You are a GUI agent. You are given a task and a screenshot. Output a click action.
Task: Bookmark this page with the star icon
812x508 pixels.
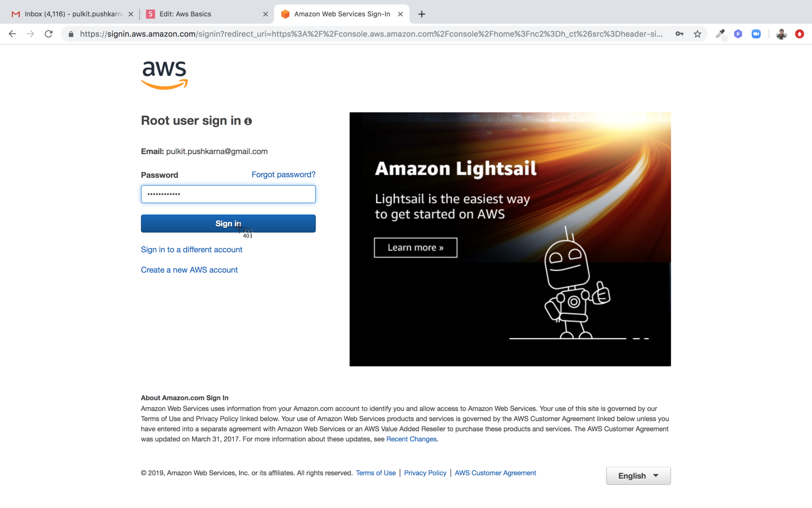point(697,34)
